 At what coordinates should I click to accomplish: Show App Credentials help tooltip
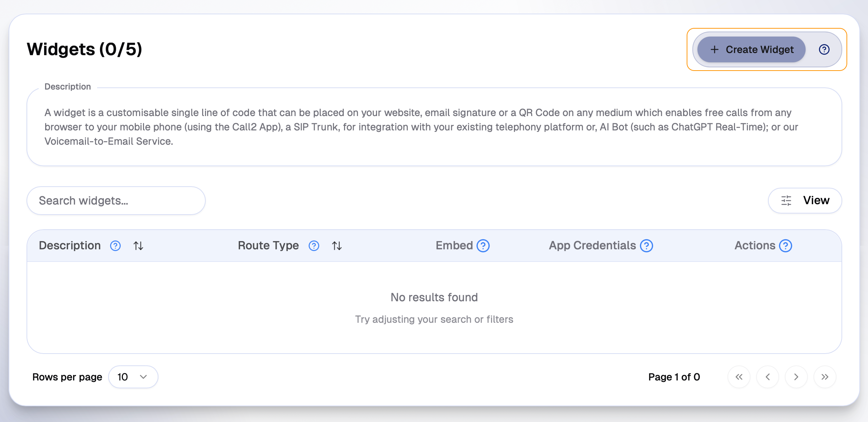click(647, 246)
